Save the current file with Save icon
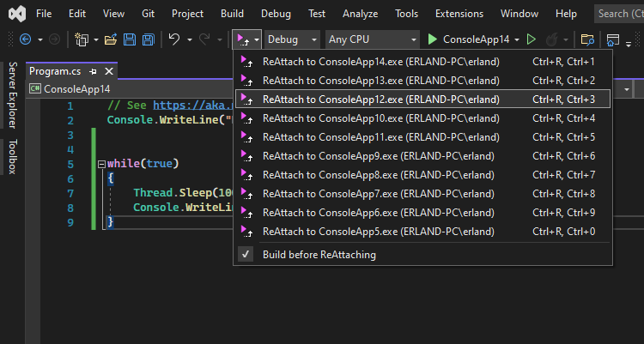The image size is (644, 344). point(130,39)
